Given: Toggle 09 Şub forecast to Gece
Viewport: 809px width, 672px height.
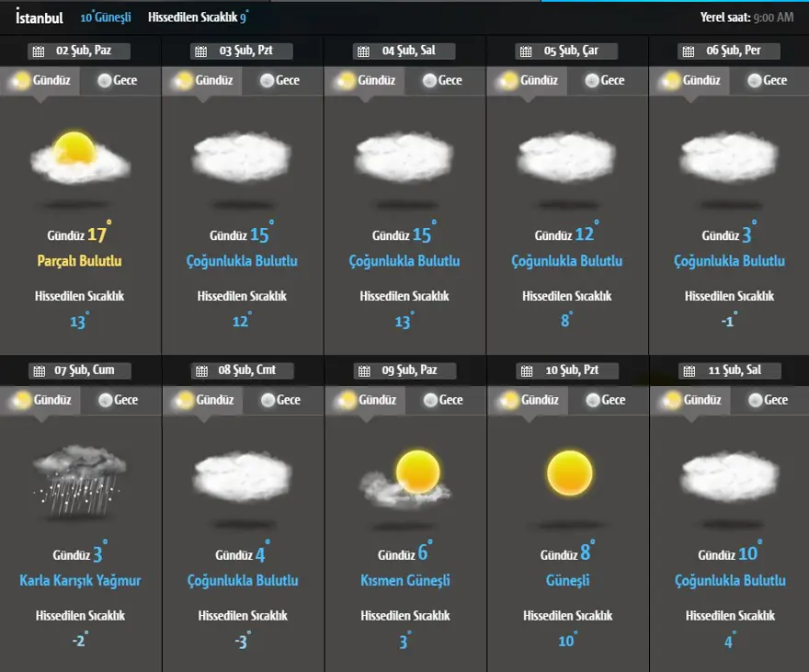Looking at the screenshot, I should (441, 400).
